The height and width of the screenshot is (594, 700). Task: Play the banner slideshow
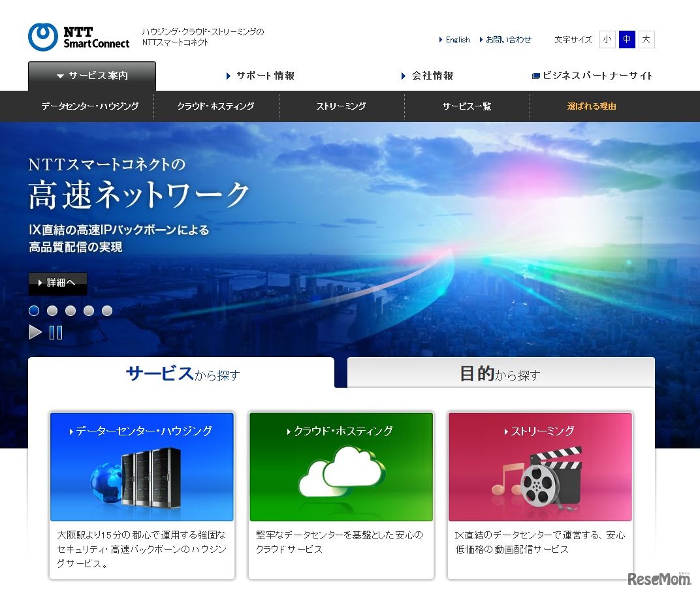[x=35, y=332]
